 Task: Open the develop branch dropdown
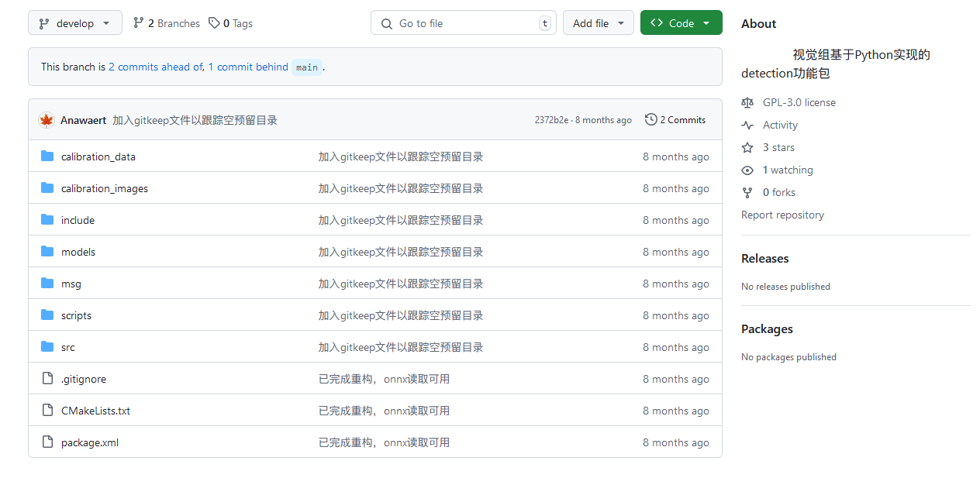(75, 23)
